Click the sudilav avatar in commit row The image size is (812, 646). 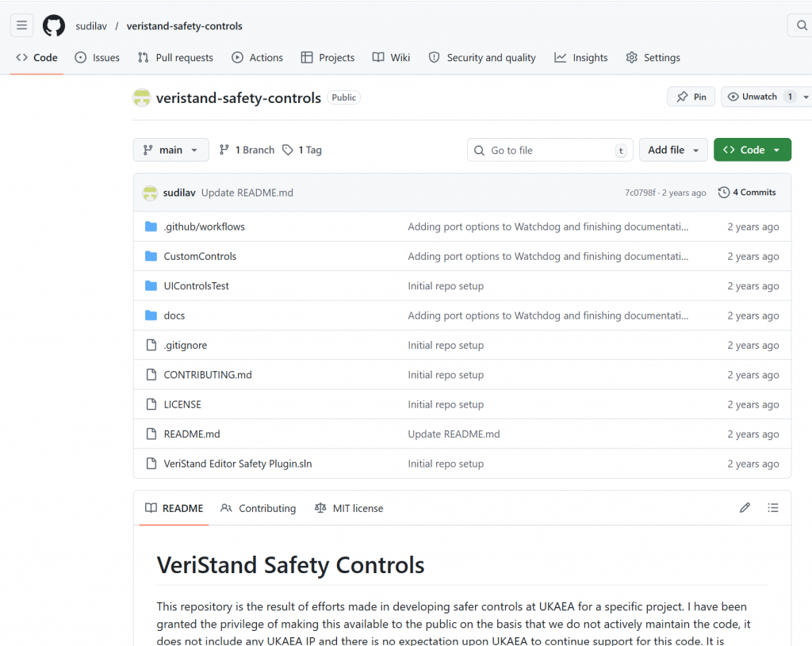click(x=150, y=193)
